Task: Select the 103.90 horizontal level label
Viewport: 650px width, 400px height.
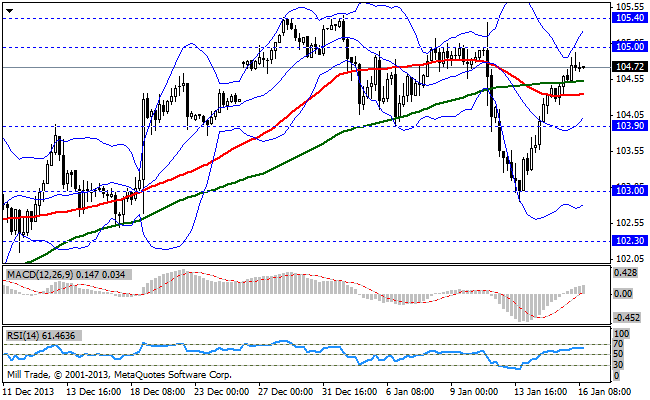Action: [630, 126]
